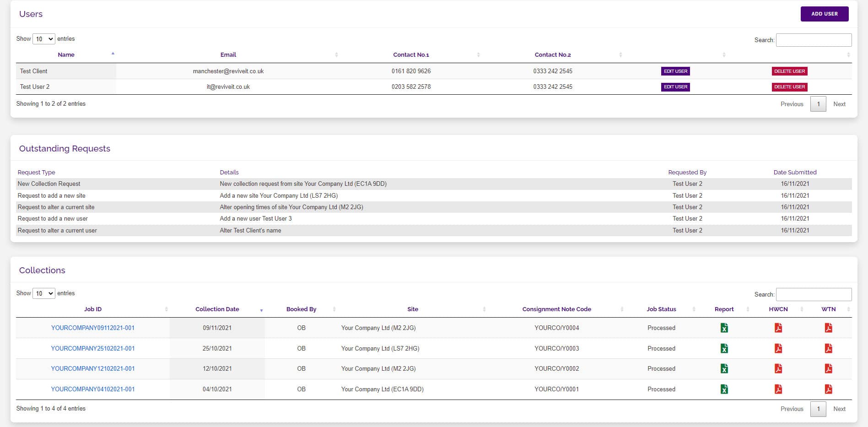Edit user Test Client
This screenshot has height=427, width=868.
tap(675, 71)
